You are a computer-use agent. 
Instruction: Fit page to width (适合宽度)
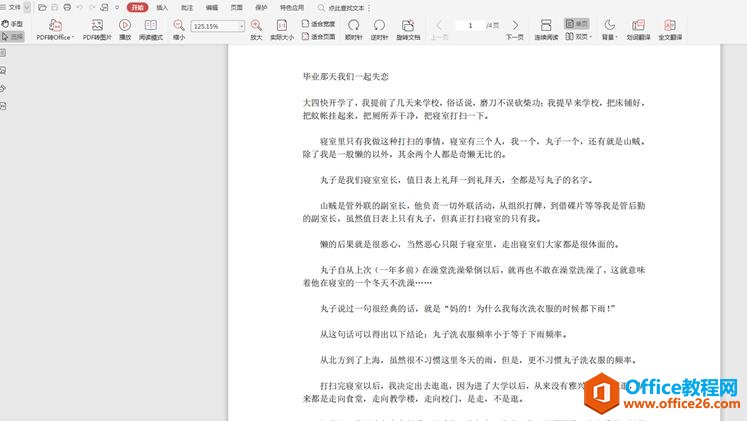click(318, 23)
